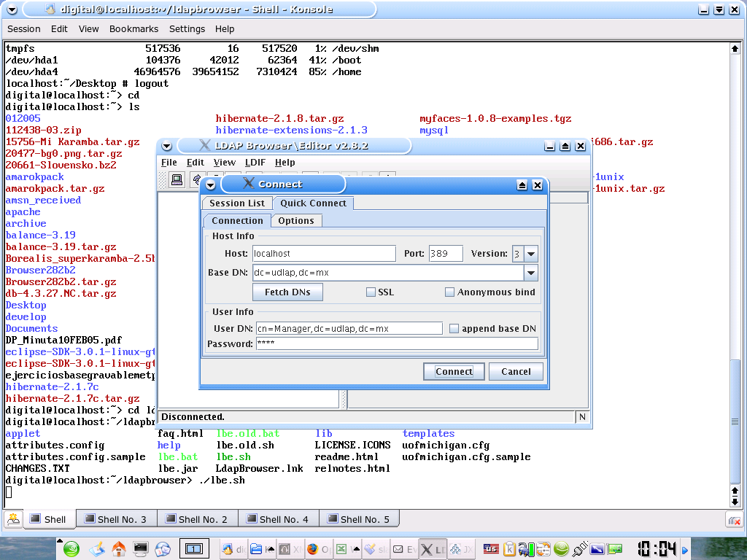Image resolution: width=747 pixels, height=560 pixels.
Task: Open the home folder icon in the panel
Action: [x=118, y=548]
